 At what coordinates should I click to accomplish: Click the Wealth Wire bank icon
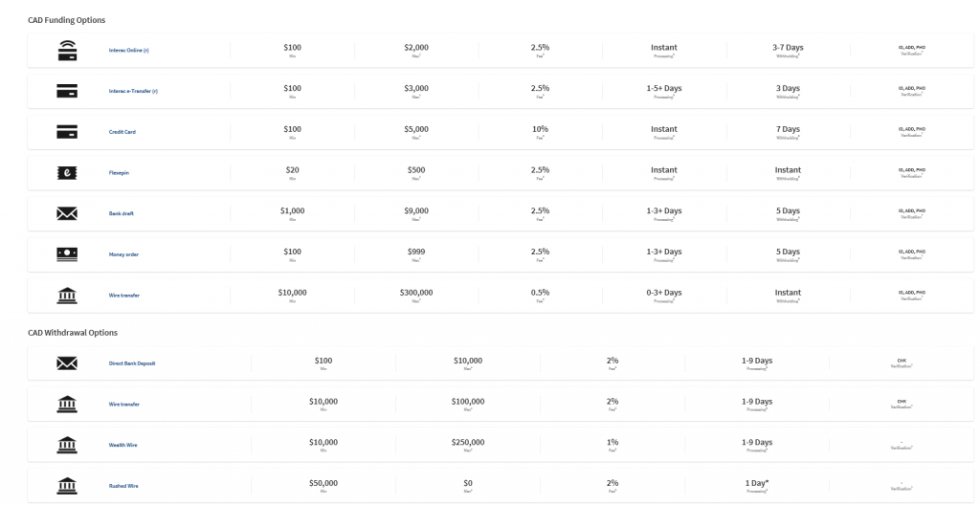point(67,445)
